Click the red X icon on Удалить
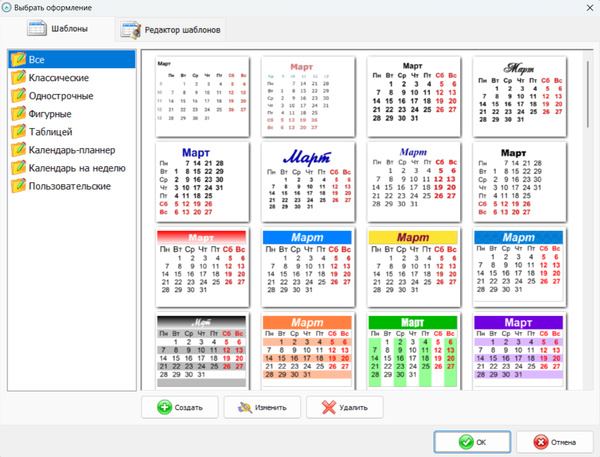This screenshot has height=457, width=600. (x=329, y=407)
